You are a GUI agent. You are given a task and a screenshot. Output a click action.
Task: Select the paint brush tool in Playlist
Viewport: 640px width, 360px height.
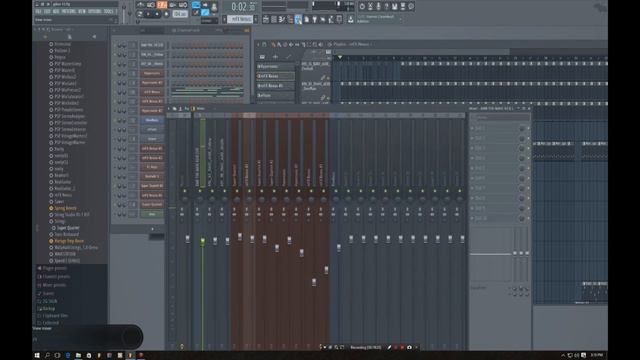(x=279, y=44)
